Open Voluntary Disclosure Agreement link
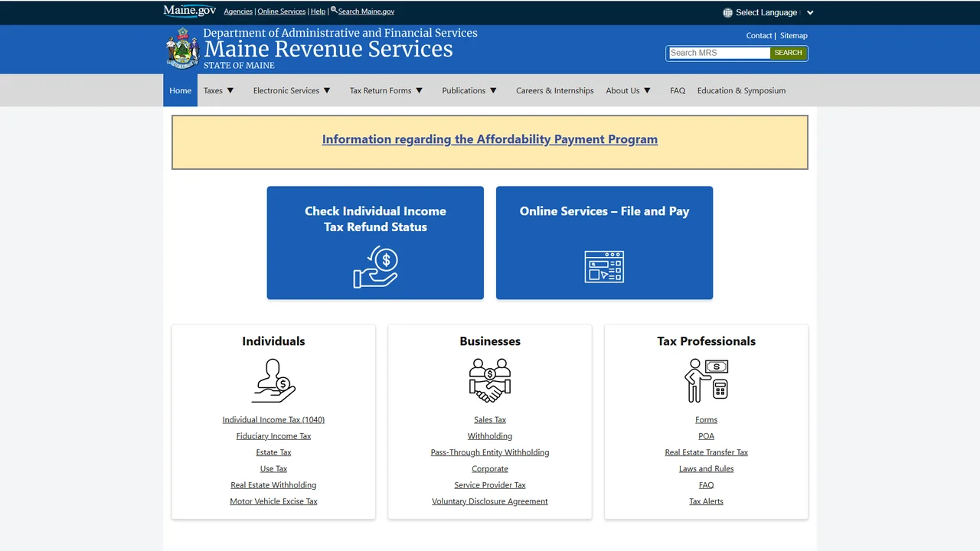 490,501
